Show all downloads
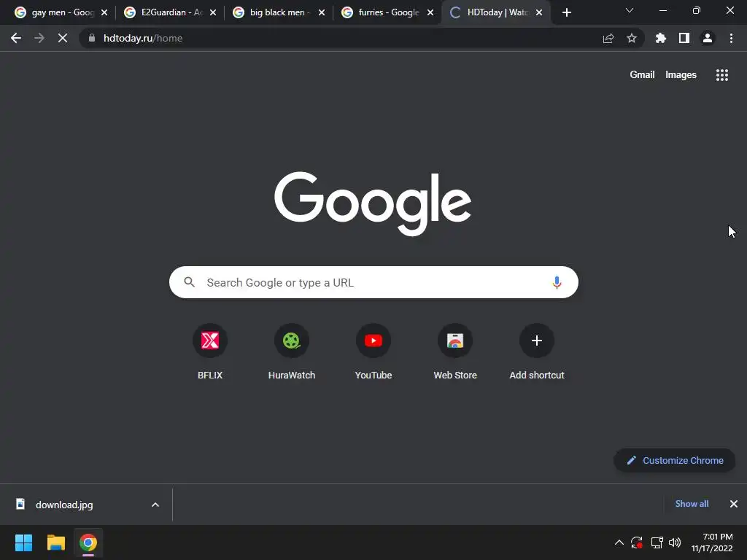 pyautogui.click(x=692, y=504)
